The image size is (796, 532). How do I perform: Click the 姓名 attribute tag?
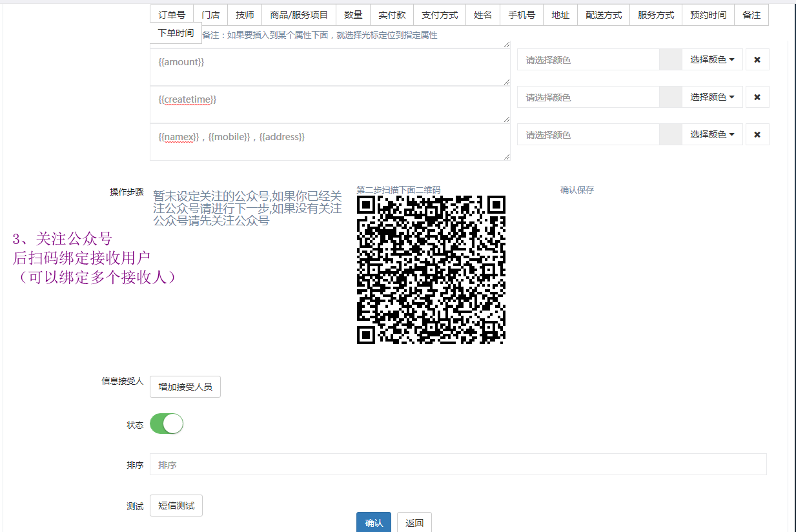point(483,15)
